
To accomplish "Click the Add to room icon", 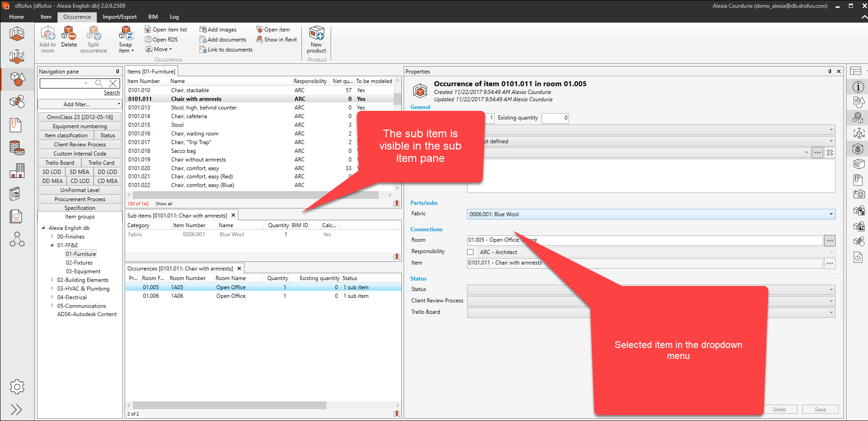I will point(47,34).
